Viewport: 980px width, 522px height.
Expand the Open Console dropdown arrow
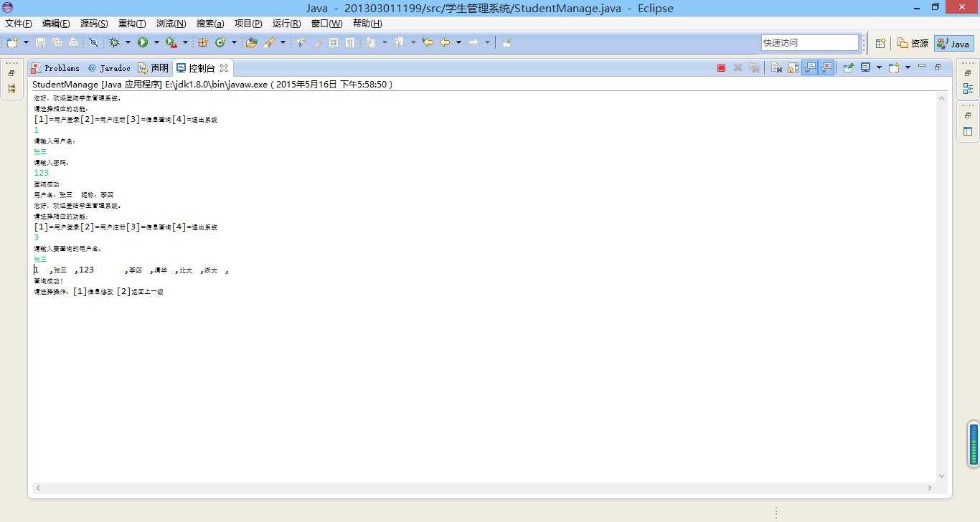tap(908, 67)
